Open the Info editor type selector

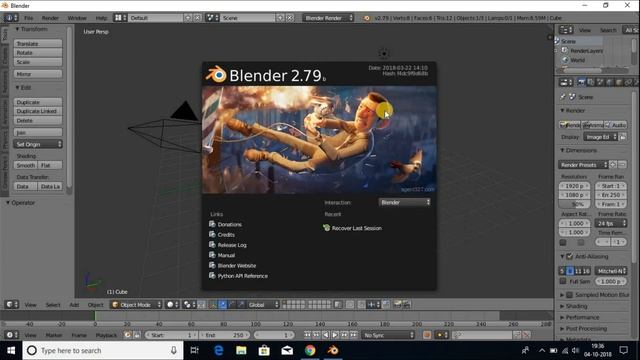point(11,18)
